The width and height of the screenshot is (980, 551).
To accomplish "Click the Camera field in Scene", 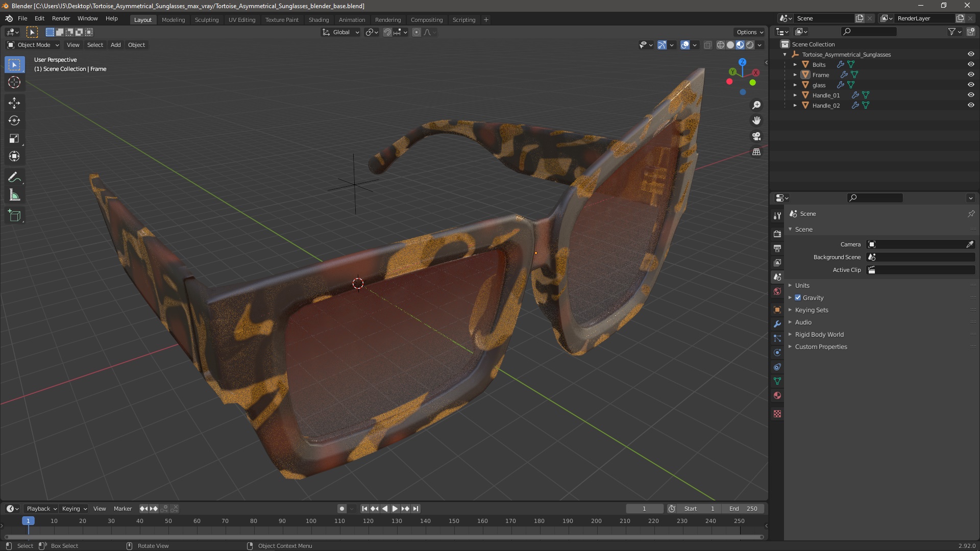I will pyautogui.click(x=916, y=244).
